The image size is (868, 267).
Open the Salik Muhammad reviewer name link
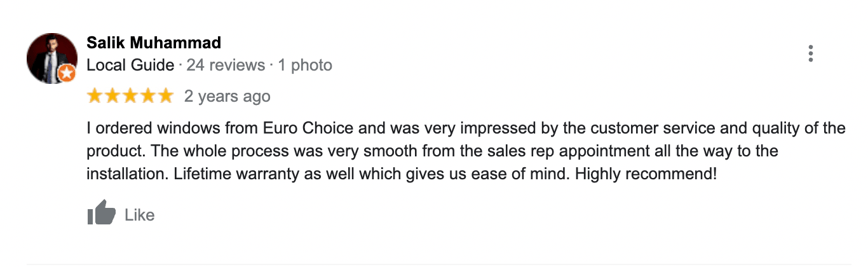point(154,43)
